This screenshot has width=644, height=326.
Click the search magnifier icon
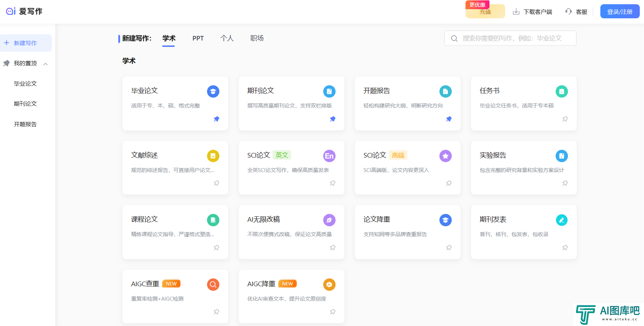tap(454, 38)
